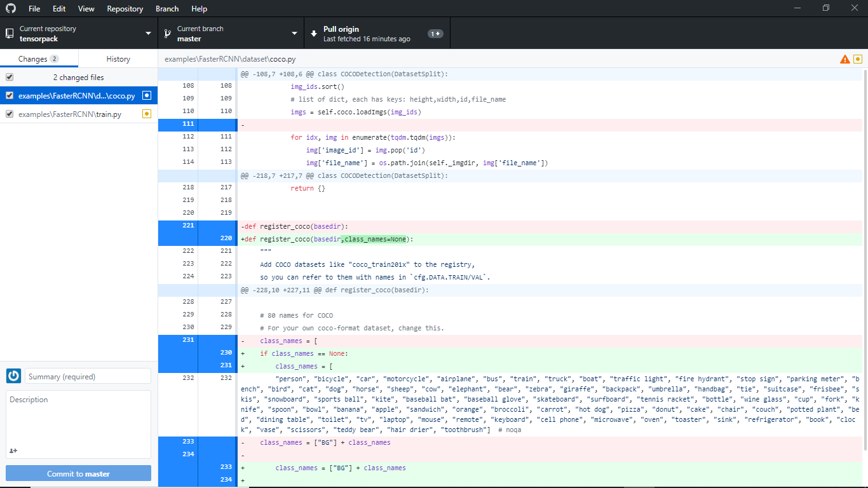
Task: Click the avatar icon next to the Summary field
Action: pyautogui.click(x=13, y=376)
